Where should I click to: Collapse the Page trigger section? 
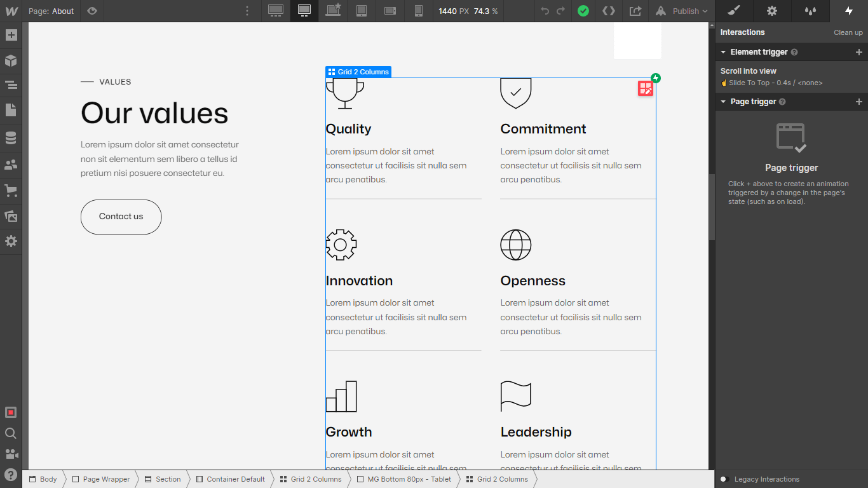(723, 101)
